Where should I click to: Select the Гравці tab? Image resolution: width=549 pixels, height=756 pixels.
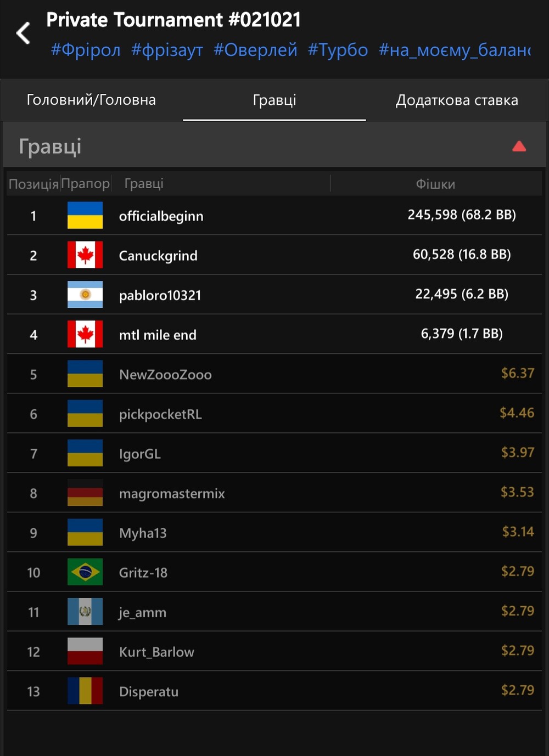(x=274, y=100)
